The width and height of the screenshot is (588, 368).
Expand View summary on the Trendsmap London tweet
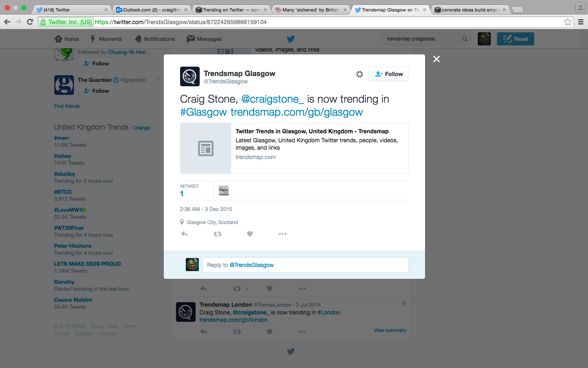(x=390, y=330)
